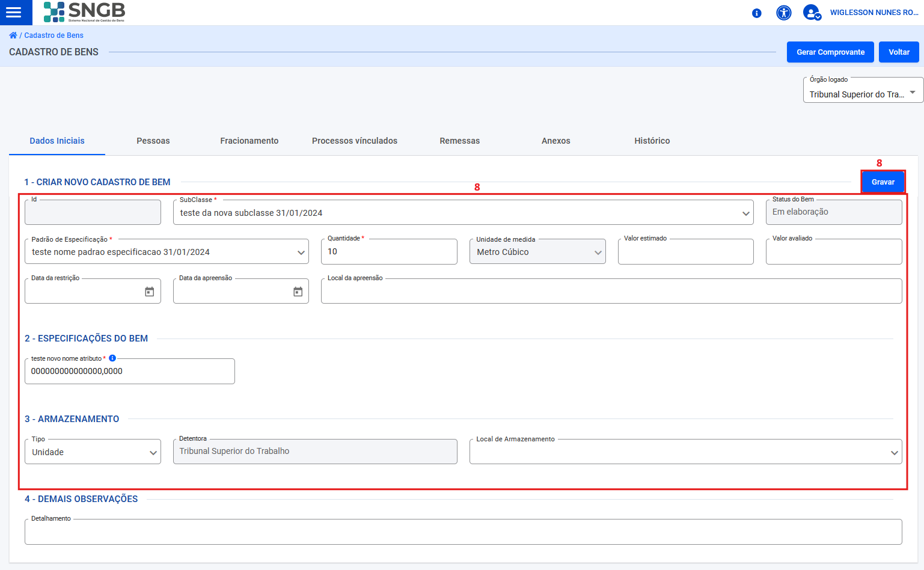This screenshot has width=924, height=570.
Task: View the Histórico tab
Action: click(x=652, y=141)
